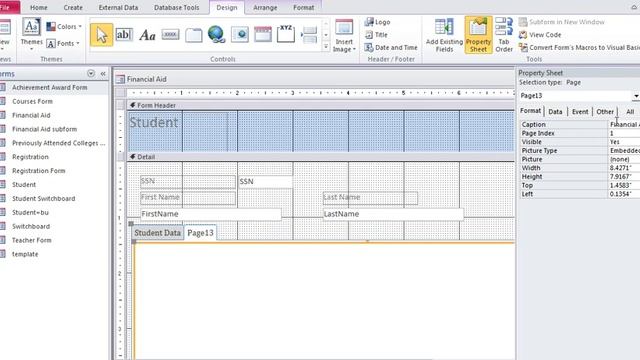The width and height of the screenshot is (640, 360).
Task: Open the Themes gallery
Action: click(31, 34)
